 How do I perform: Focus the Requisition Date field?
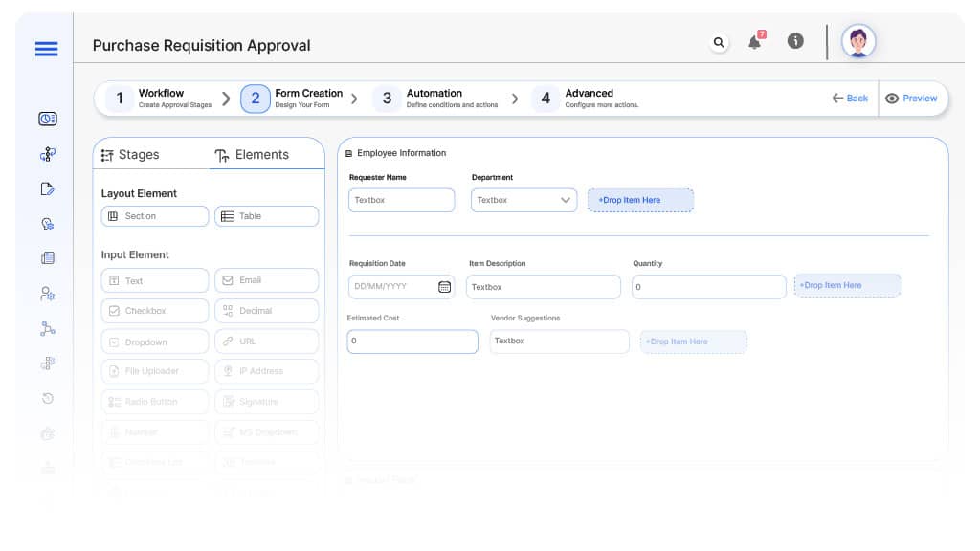pos(401,287)
